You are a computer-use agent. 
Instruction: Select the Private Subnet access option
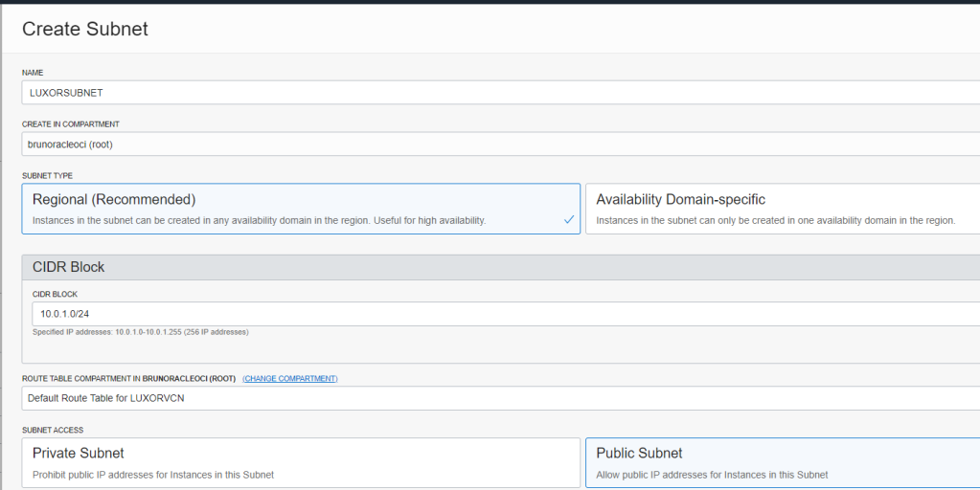pos(301,462)
